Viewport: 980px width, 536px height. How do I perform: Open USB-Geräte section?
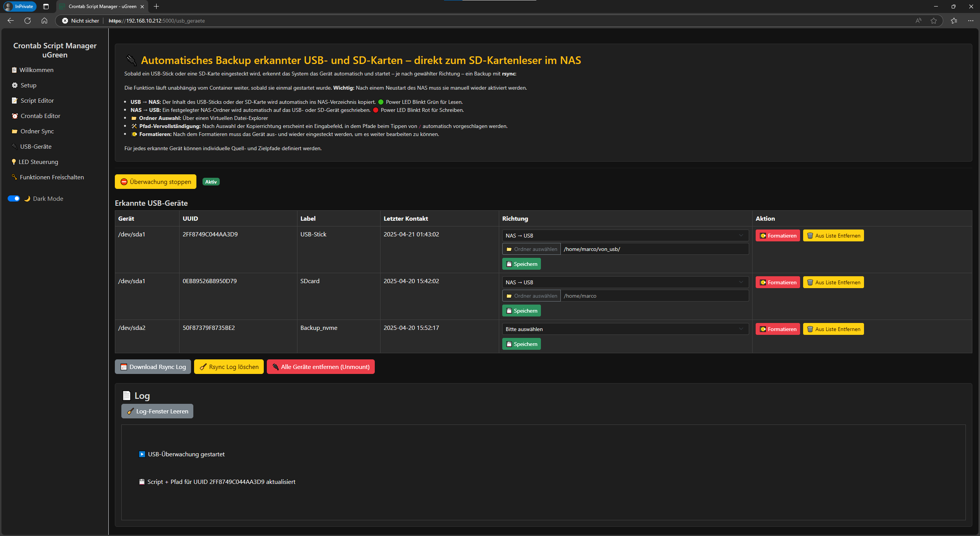click(31, 146)
